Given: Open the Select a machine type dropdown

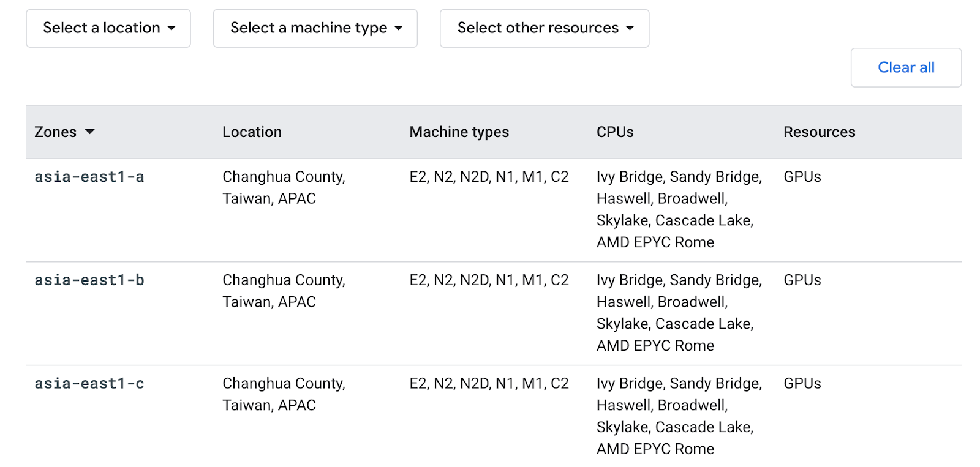Looking at the screenshot, I should coord(315,28).
